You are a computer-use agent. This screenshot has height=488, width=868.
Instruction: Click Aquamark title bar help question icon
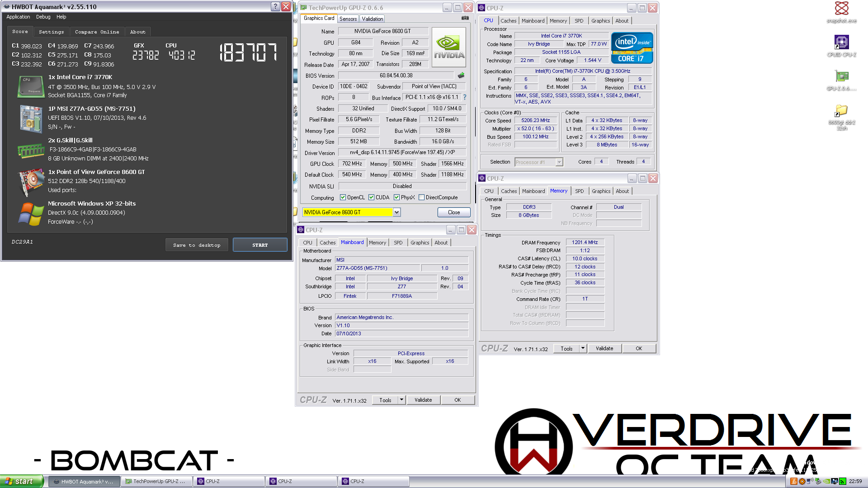click(275, 6)
